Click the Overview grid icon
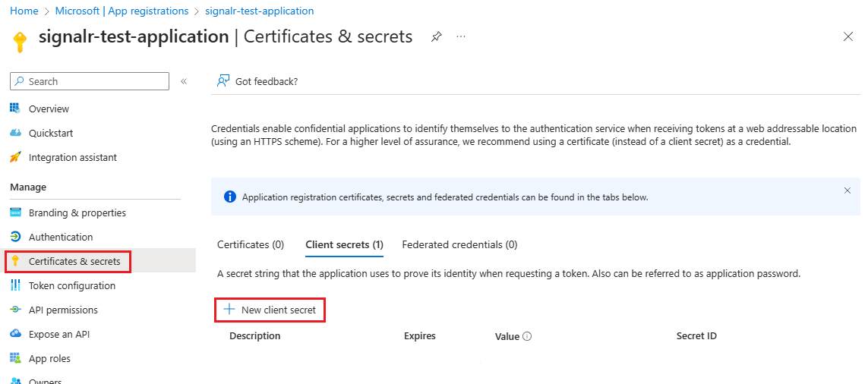Viewport: 868px width, 384px height. click(15, 109)
